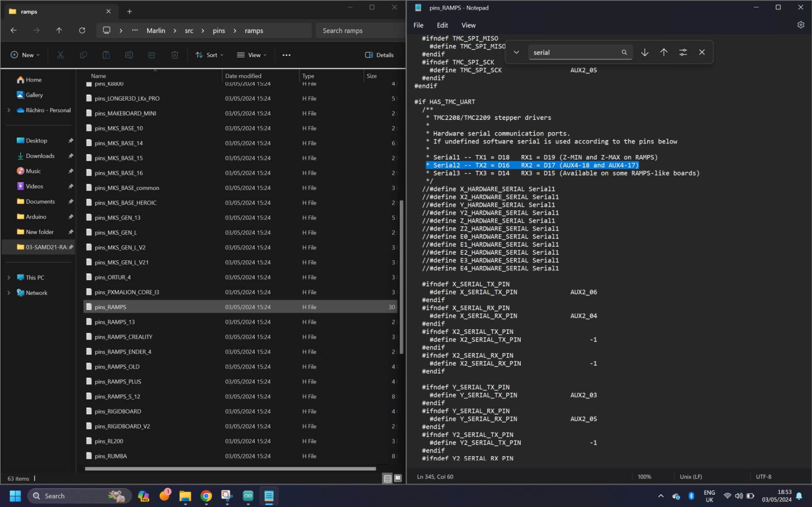
Task: Open Chrome from the taskbar
Action: (x=206, y=496)
